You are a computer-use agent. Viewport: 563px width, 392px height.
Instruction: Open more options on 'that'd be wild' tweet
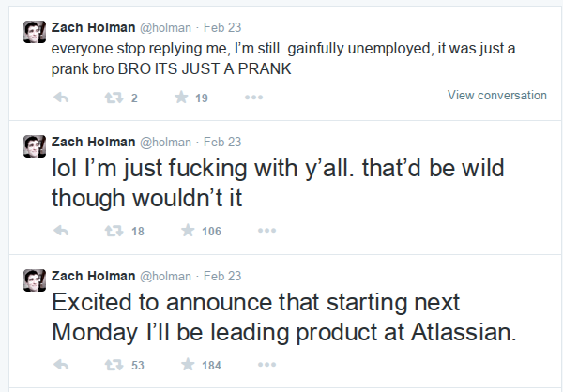click(x=266, y=231)
